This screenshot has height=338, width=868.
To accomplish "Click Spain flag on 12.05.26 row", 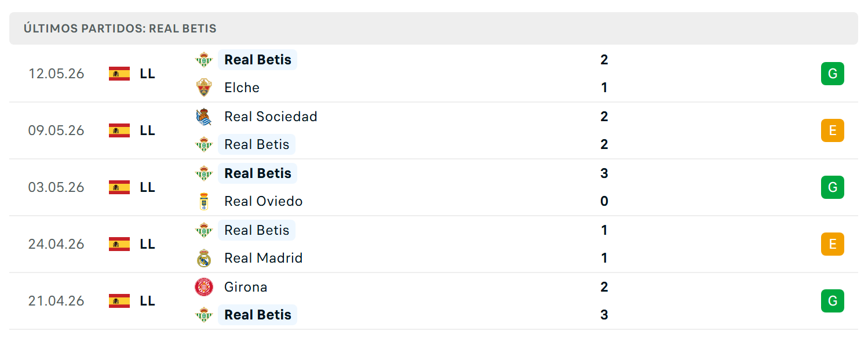I will (x=119, y=74).
